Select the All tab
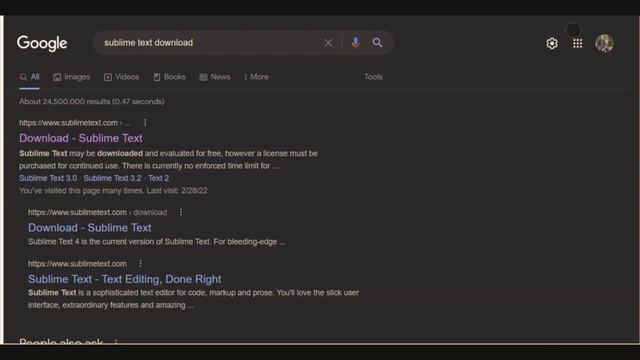640x360 pixels. pyautogui.click(x=29, y=77)
